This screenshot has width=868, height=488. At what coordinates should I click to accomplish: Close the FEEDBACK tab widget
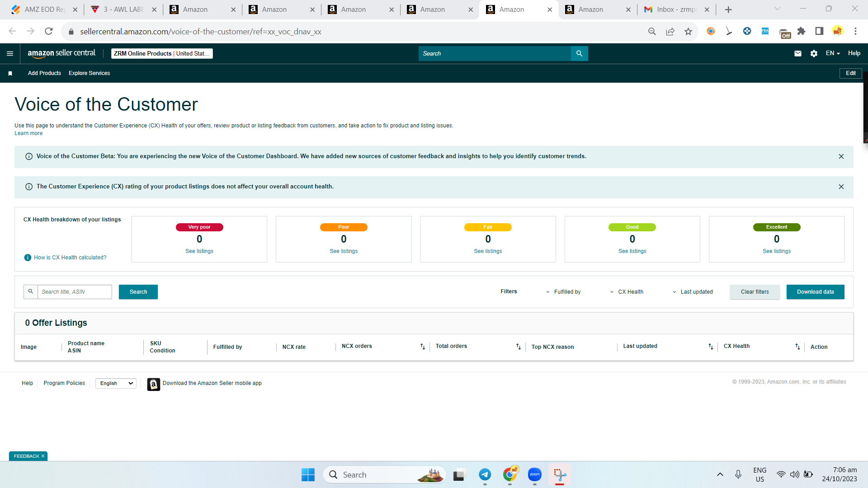[x=43, y=456]
